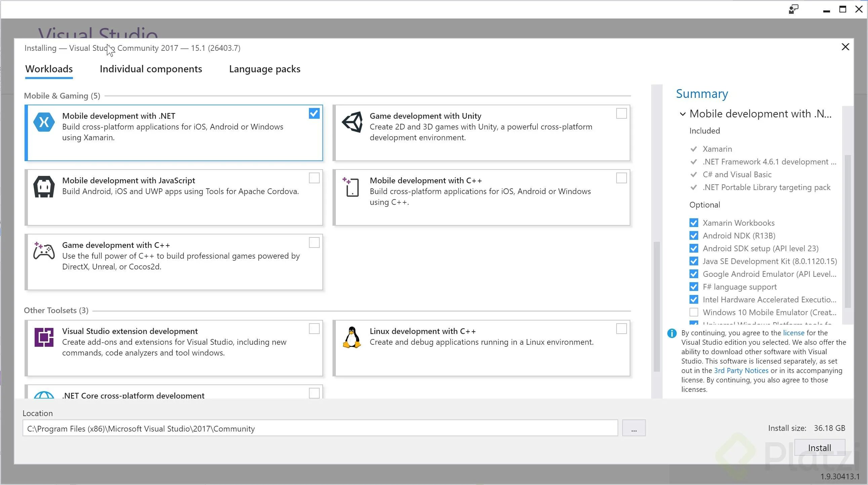Viewport: 868px width, 485px height.
Task: Click Xamarin in the Included list
Action: point(717,149)
